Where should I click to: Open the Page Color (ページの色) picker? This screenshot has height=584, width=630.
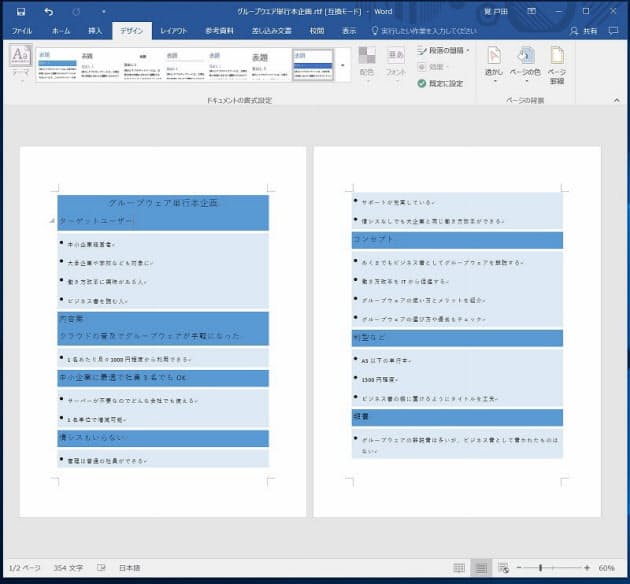(526, 62)
